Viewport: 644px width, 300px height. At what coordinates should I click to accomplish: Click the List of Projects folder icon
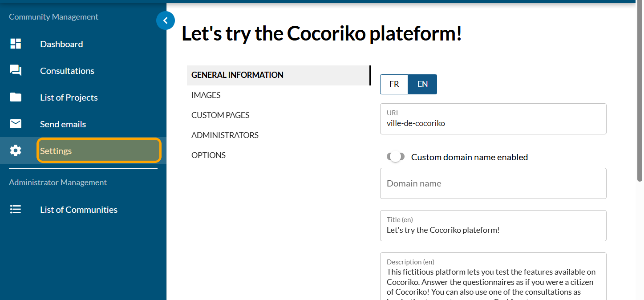point(16,97)
